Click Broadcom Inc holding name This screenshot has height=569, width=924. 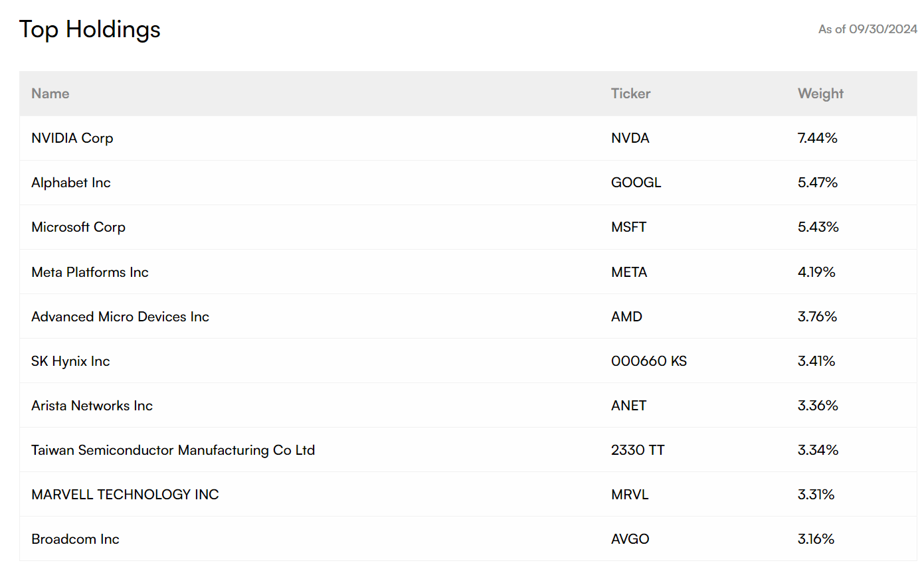[75, 539]
